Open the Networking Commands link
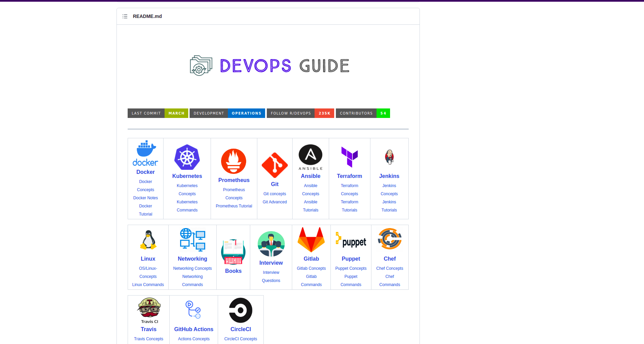Viewport: 644px width, 344px height. click(x=192, y=281)
